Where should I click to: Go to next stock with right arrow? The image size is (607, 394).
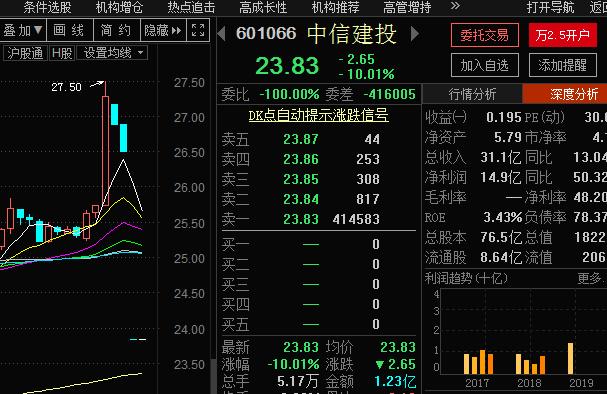pyautogui.click(x=415, y=34)
